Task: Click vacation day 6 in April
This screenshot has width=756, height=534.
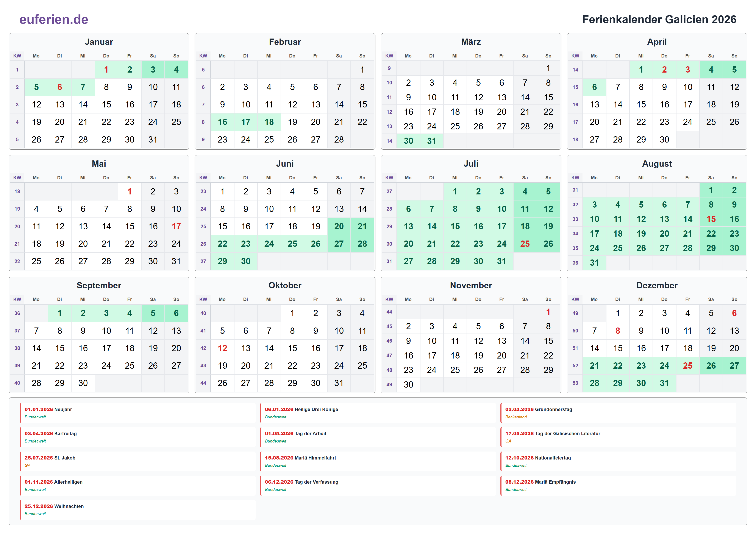Action: (594, 87)
